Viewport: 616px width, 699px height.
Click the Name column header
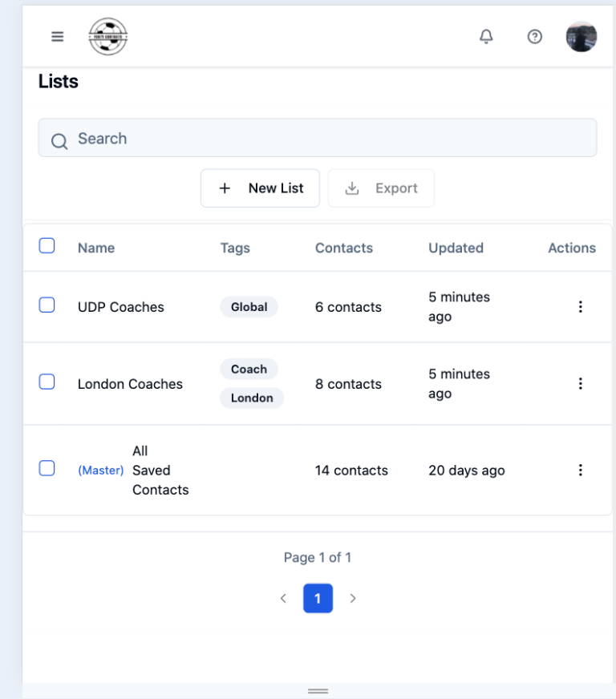[95, 248]
